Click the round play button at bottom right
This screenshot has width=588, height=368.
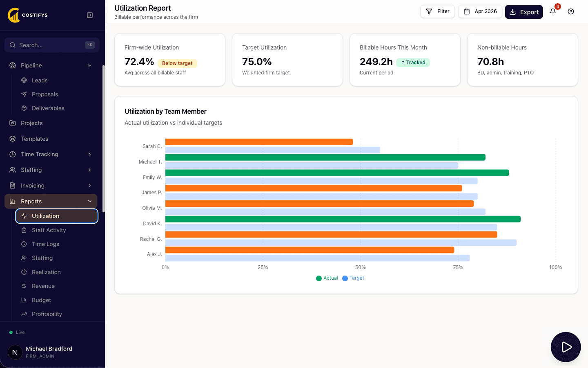pyautogui.click(x=566, y=347)
